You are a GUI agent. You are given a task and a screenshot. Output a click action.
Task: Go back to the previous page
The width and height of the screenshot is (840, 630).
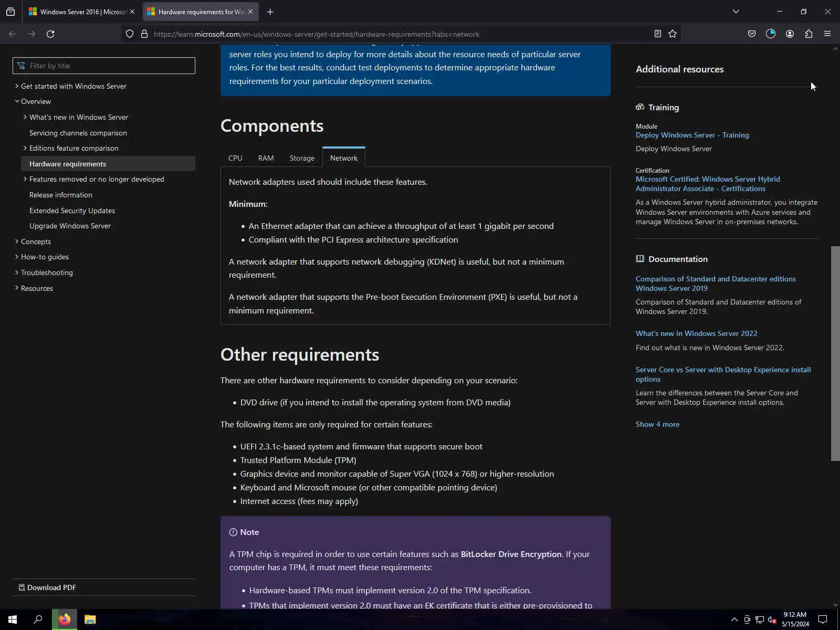[x=13, y=34]
